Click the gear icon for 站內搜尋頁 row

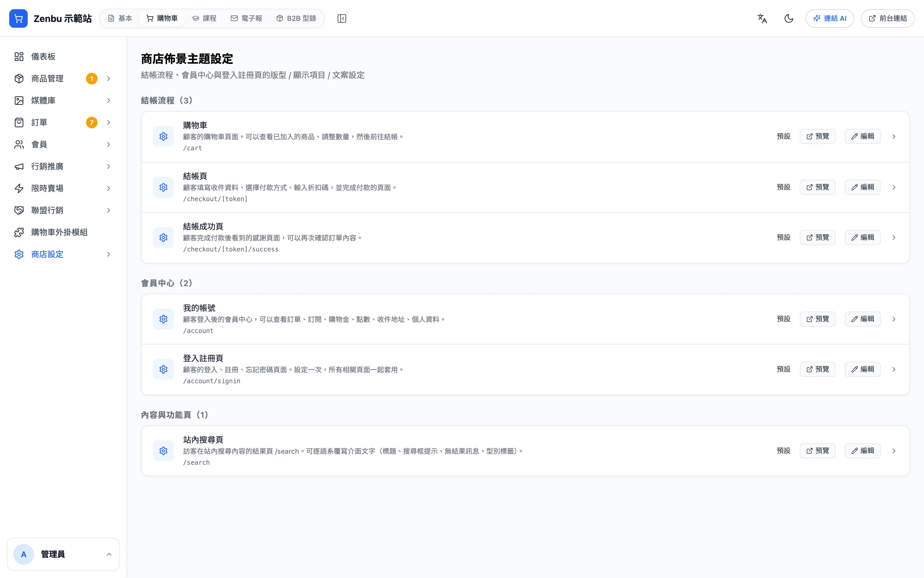[x=163, y=451]
